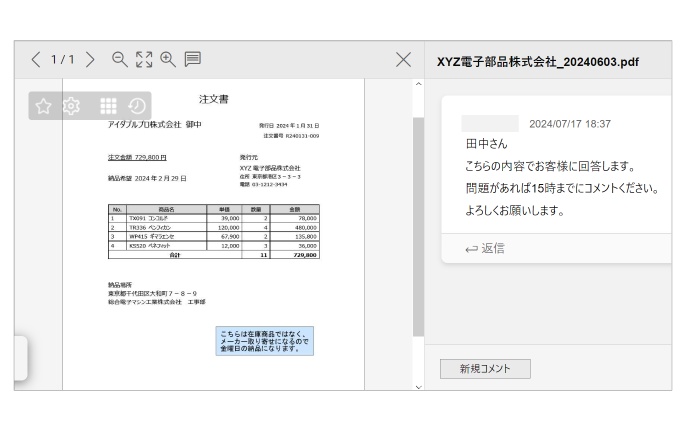Click the zoom in magnifier

click(x=168, y=60)
